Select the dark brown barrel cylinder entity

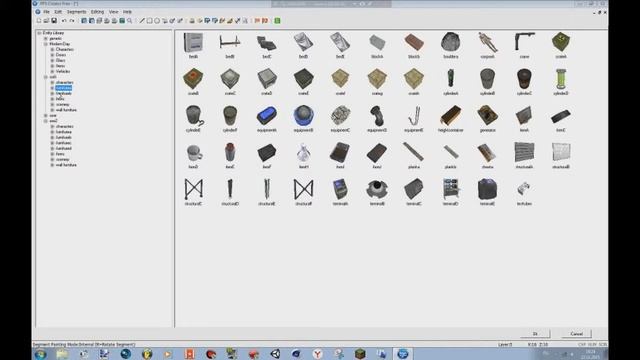(x=524, y=79)
